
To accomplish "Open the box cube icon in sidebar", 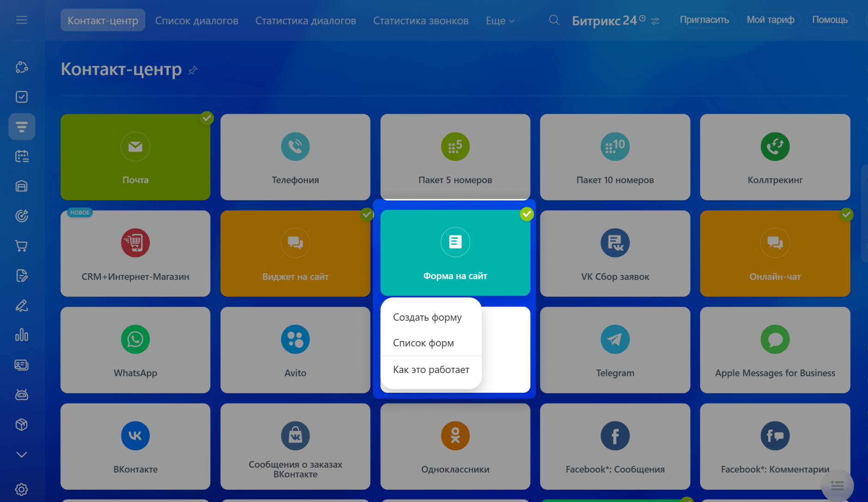I will tap(22, 424).
